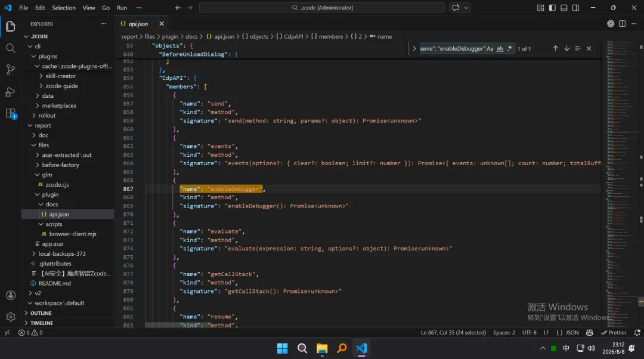This screenshot has height=359, width=644.
Task: Click the Customize Layout icon
Action: (540, 7)
